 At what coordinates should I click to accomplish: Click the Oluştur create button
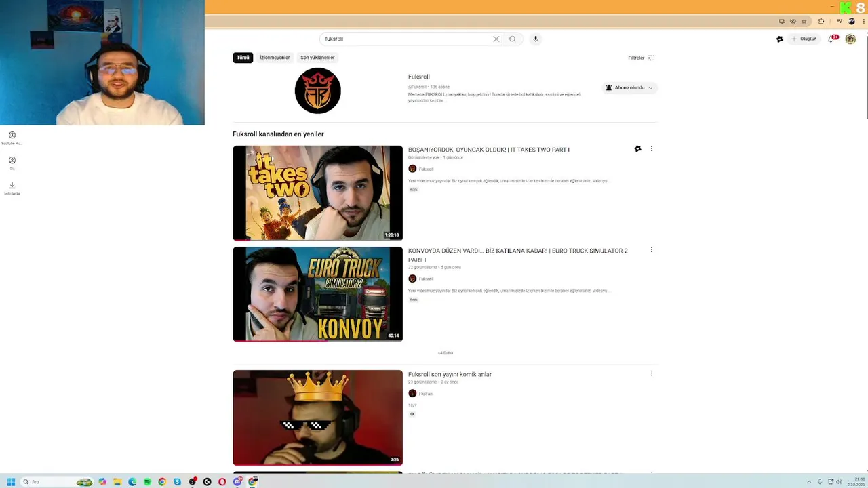point(804,39)
